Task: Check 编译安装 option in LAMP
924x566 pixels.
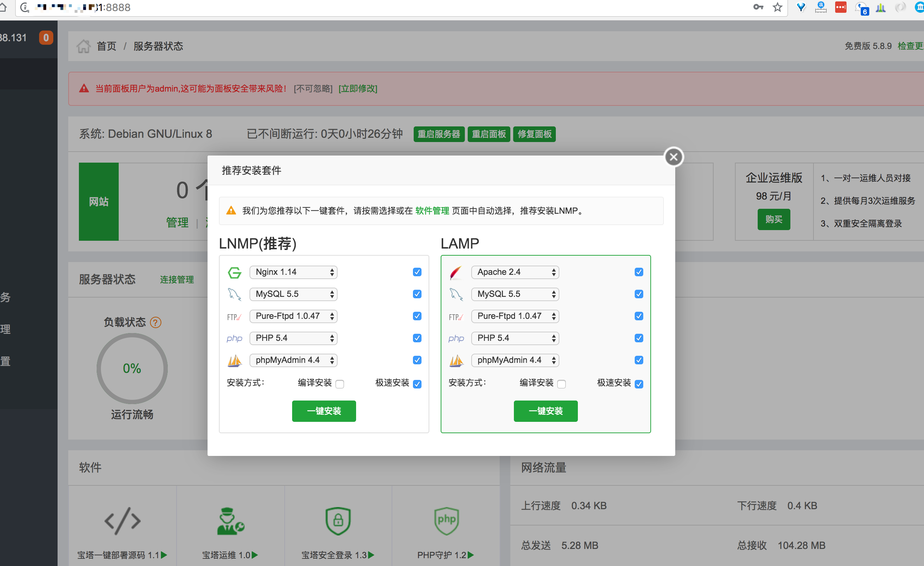Action: (562, 384)
